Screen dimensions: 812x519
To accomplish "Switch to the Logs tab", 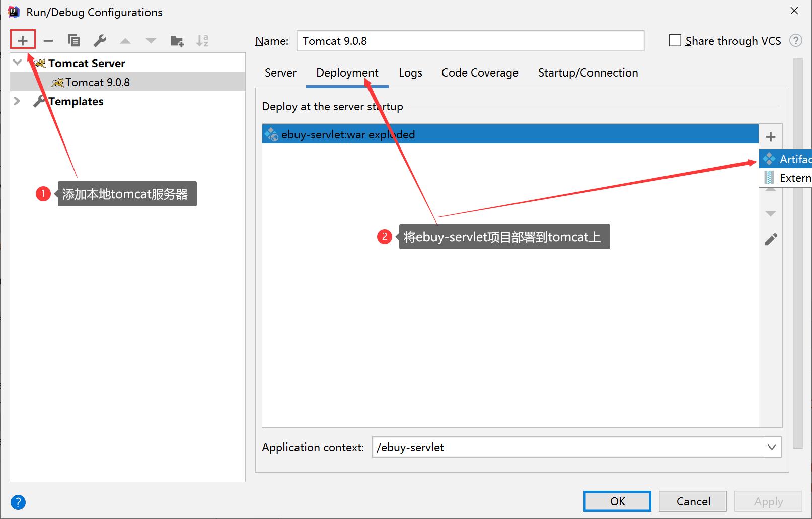I will click(x=410, y=72).
